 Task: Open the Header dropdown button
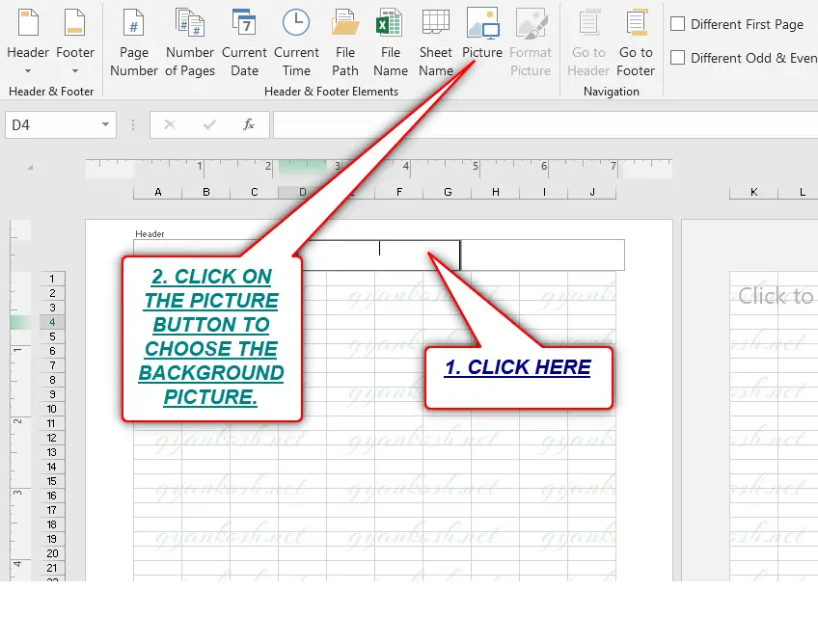(x=28, y=40)
